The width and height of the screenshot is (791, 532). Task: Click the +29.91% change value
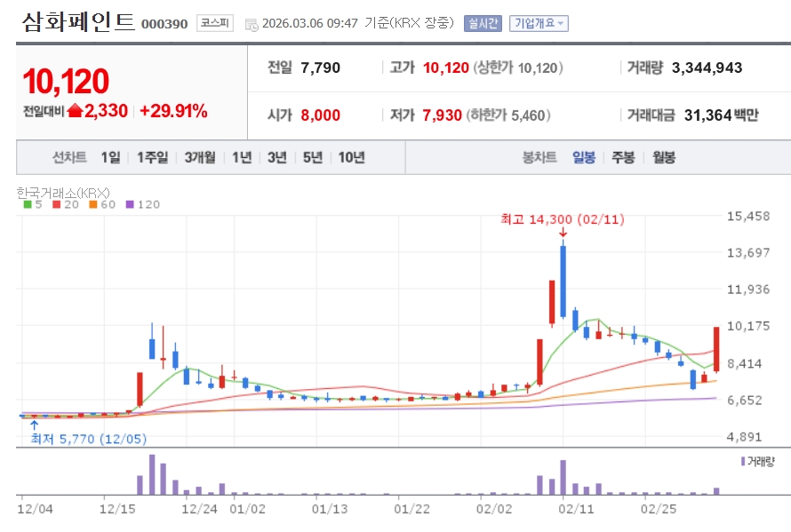pyautogui.click(x=173, y=111)
